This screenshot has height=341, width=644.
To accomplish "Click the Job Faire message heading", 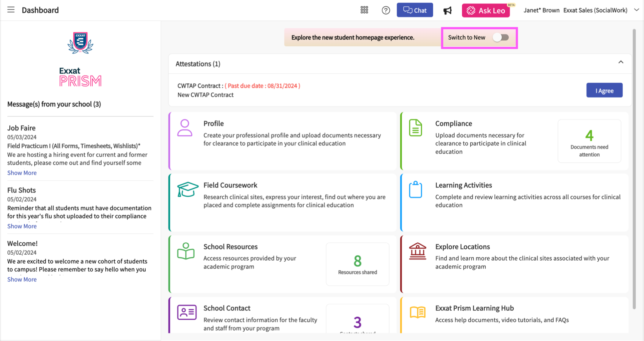I will click(21, 128).
